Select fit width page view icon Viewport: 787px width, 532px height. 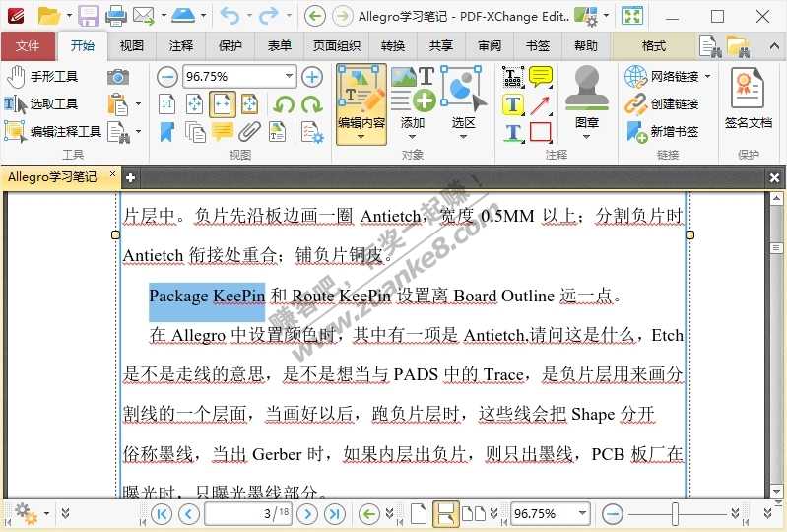click(x=223, y=104)
